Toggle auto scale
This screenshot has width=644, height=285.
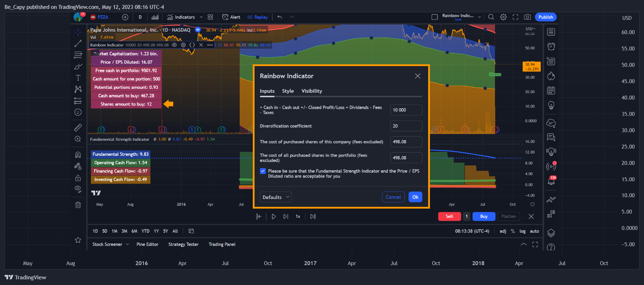point(534,231)
